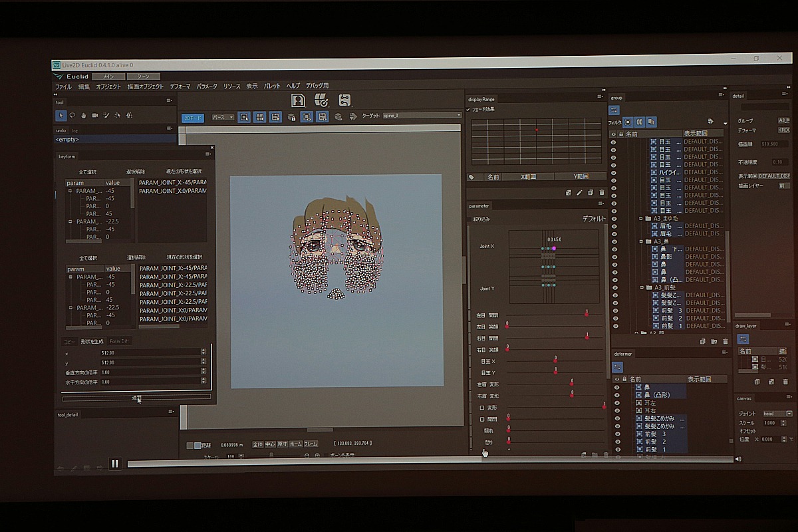Select the lasso tool in tool panel
The image size is (798, 532).
point(72,115)
